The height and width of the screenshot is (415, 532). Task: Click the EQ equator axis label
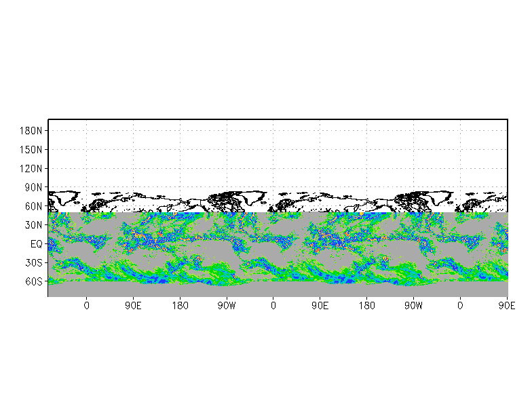coord(37,244)
